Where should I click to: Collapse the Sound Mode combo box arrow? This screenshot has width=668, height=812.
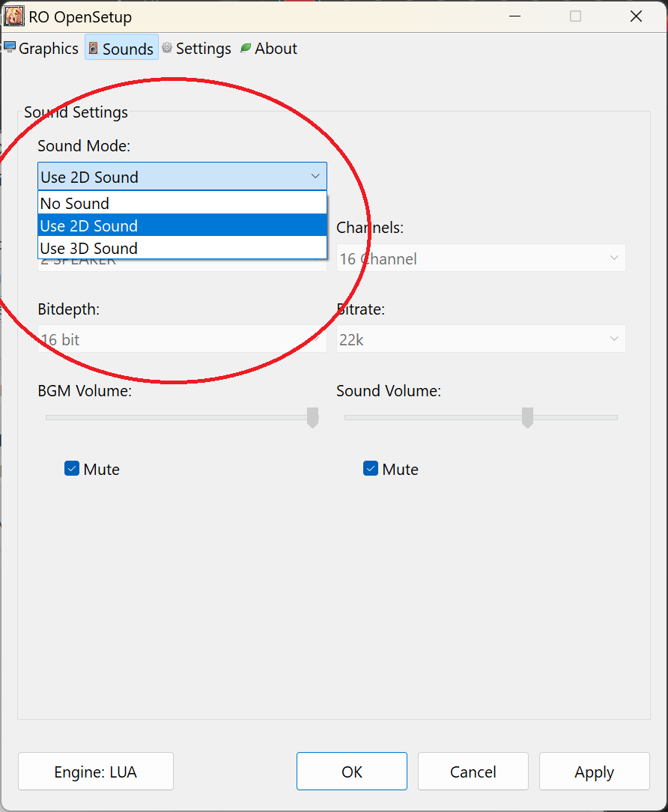pyautogui.click(x=315, y=177)
